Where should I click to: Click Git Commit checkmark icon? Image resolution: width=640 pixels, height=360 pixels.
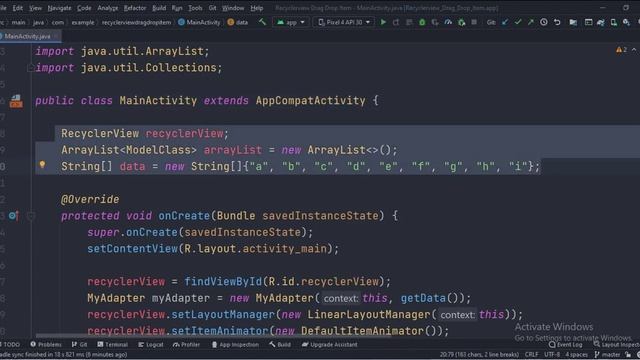(518, 22)
